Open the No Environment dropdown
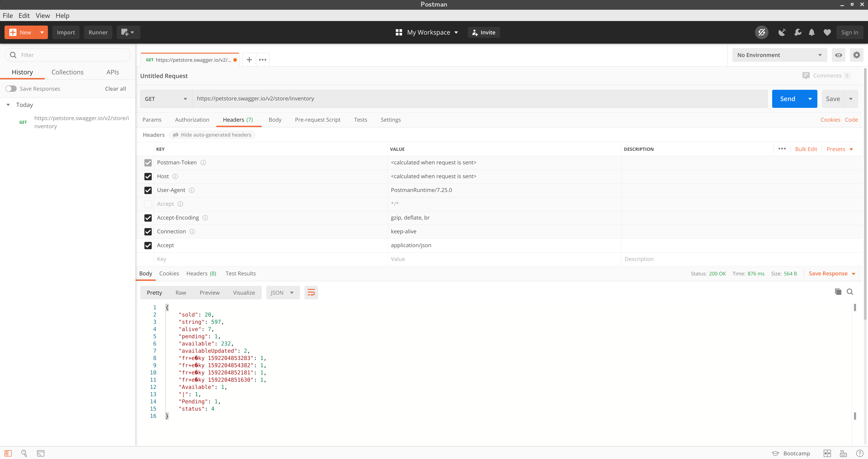 (x=779, y=55)
